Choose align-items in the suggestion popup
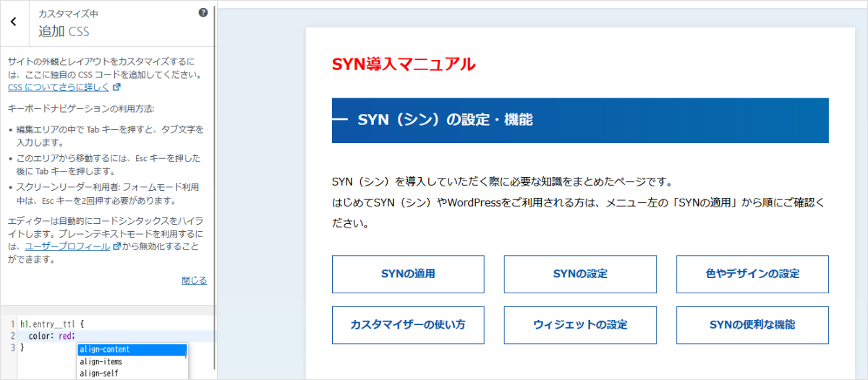The image size is (868, 380). 101,361
